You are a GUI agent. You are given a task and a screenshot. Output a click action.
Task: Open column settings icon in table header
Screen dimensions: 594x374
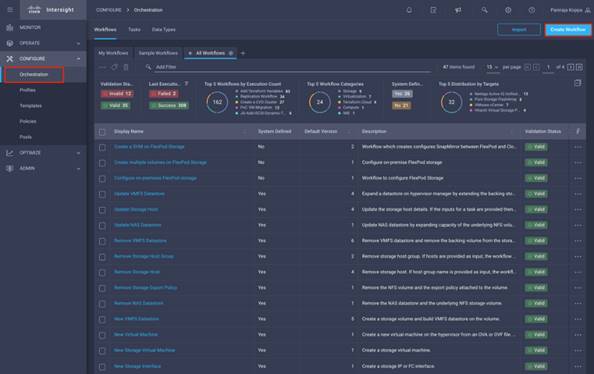click(578, 131)
